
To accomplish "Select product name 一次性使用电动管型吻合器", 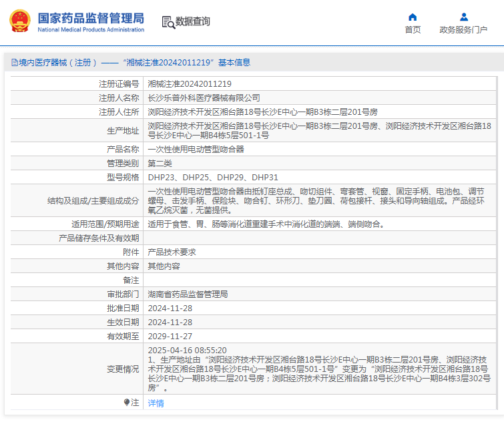I will click(196, 149).
